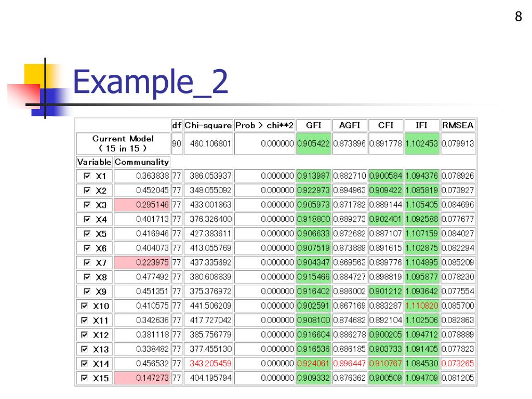Click the X10 chi-square 441.506209
This screenshot has height=399, width=532.
point(208,305)
